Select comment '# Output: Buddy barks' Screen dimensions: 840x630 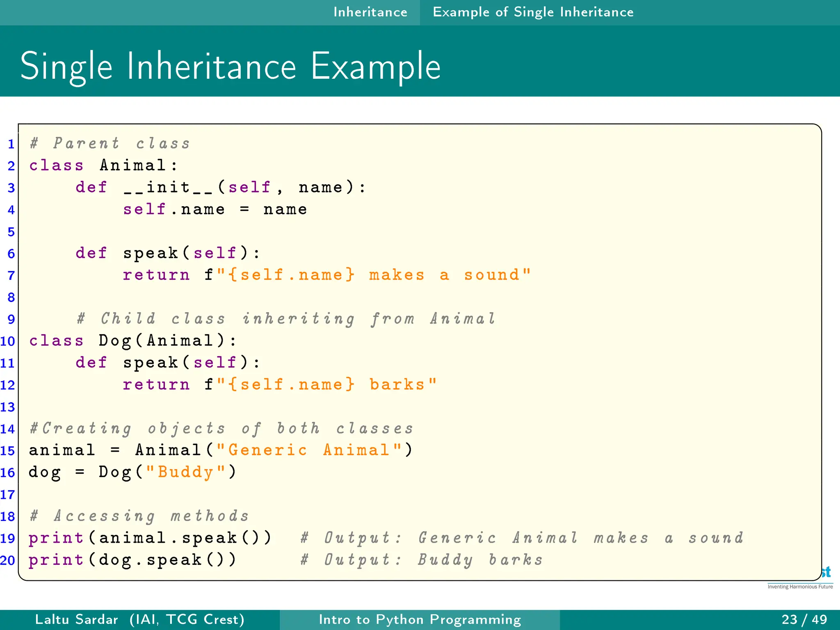click(422, 560)
